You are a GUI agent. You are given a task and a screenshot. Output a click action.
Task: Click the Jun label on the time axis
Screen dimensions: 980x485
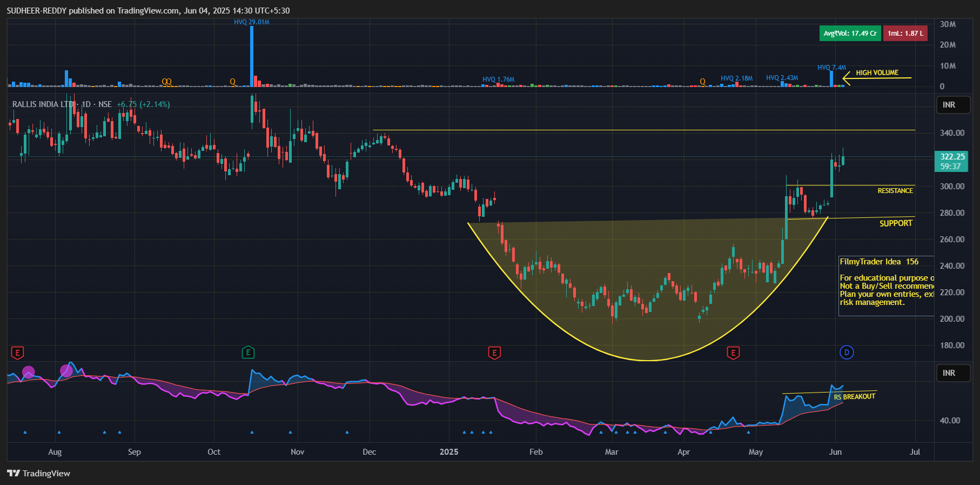pyautogui.click(x=835, y=452)
